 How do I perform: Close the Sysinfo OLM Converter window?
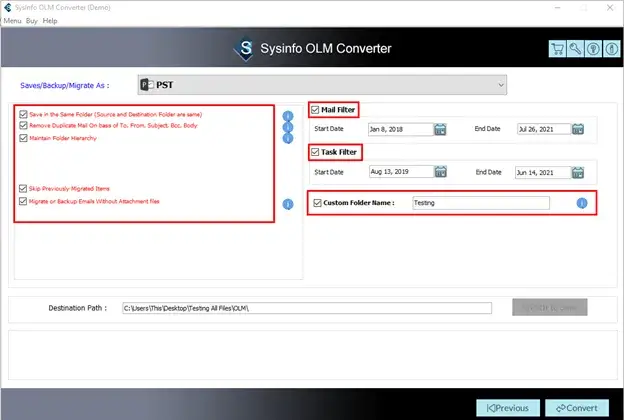[x=610, y=8]
